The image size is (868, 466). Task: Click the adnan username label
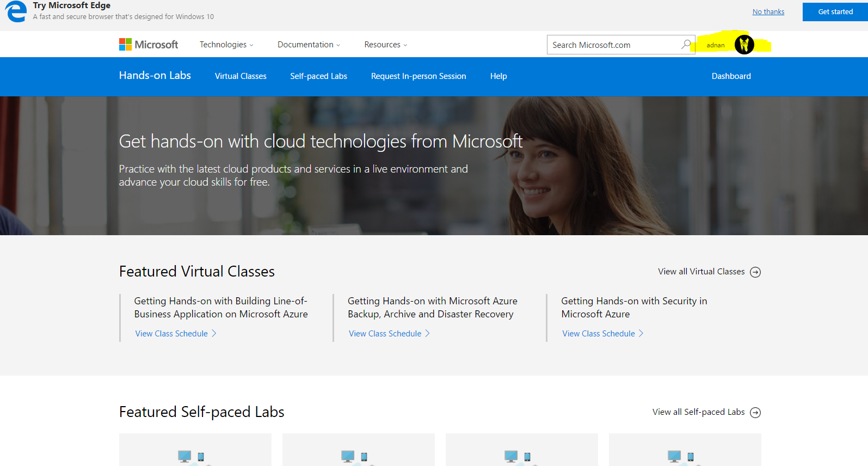point(716,45)
